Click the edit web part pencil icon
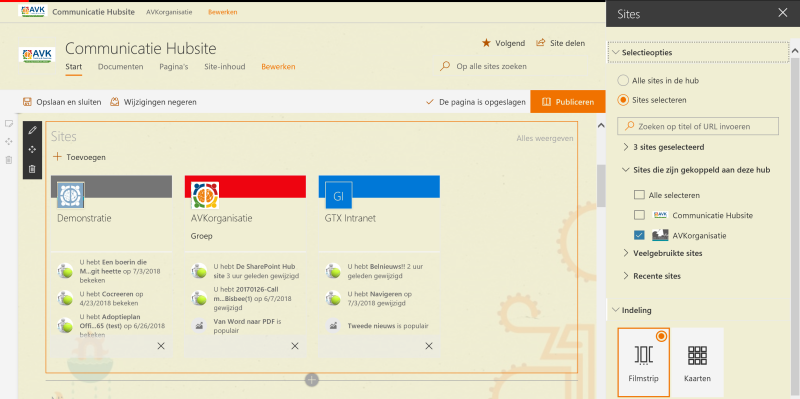The height and width of the screenshot is (399, 800). pos(33,130)
